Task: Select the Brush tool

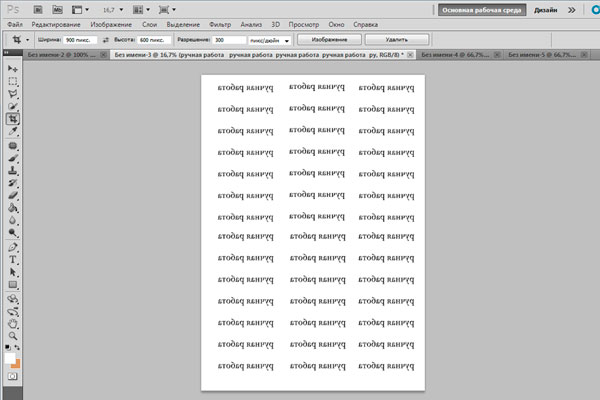Action: (13, 158)
